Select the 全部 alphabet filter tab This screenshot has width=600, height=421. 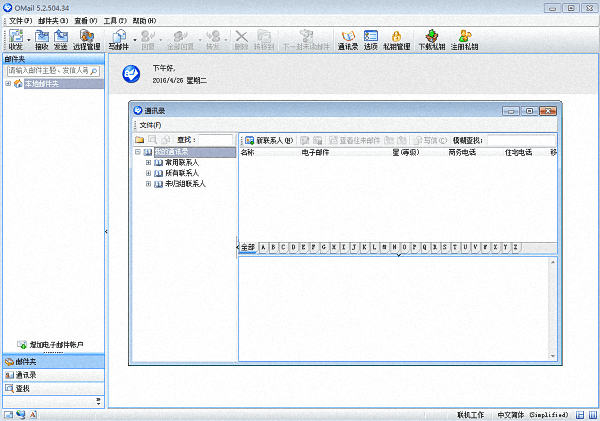tap(247, 247)
